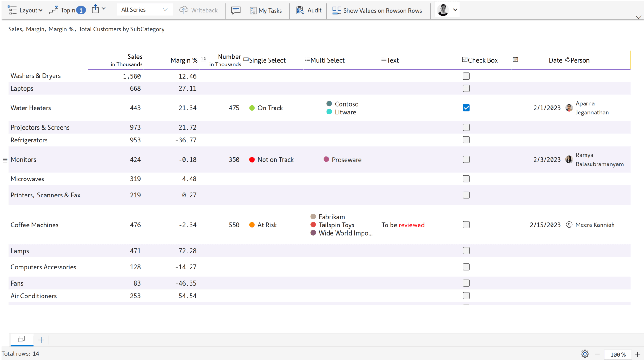644x361 pixels.
Task: Click the 100% zoom level field
Action: 618,354
